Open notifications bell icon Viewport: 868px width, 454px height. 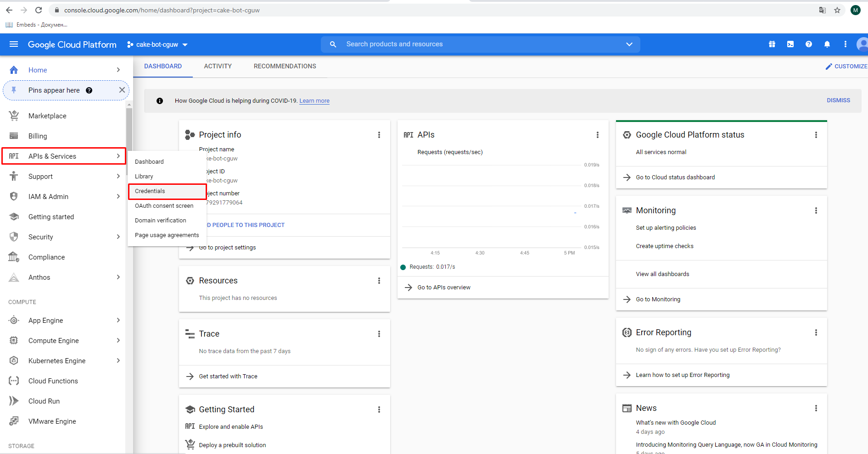[827, 44]
